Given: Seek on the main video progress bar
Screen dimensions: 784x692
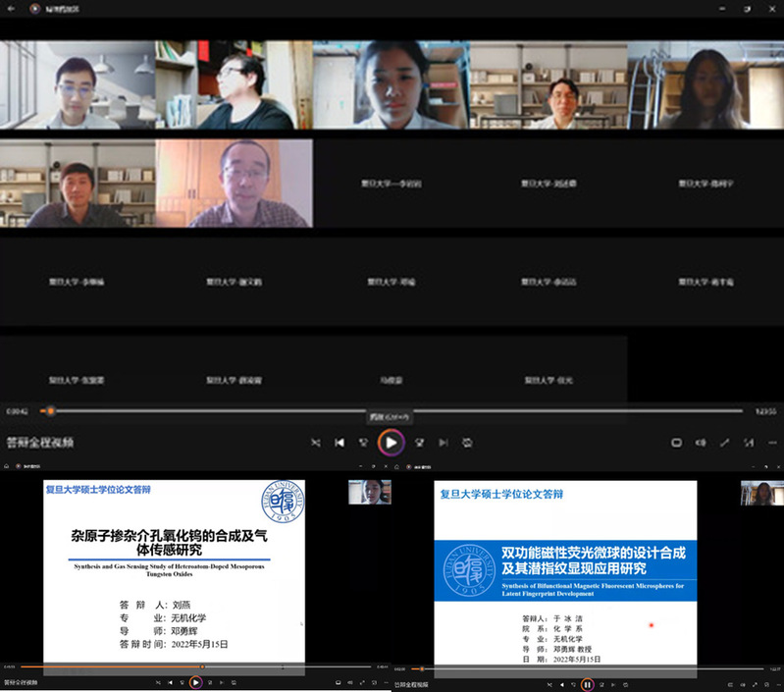Looking at the screenshot, I should 392,411.
